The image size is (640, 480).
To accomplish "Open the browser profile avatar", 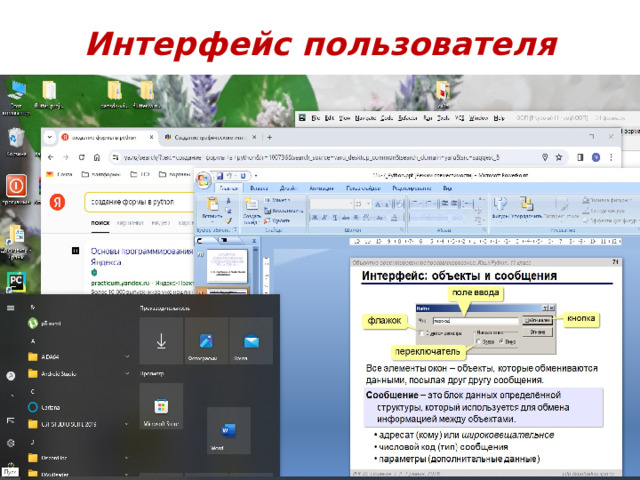I will click(596, 157).
